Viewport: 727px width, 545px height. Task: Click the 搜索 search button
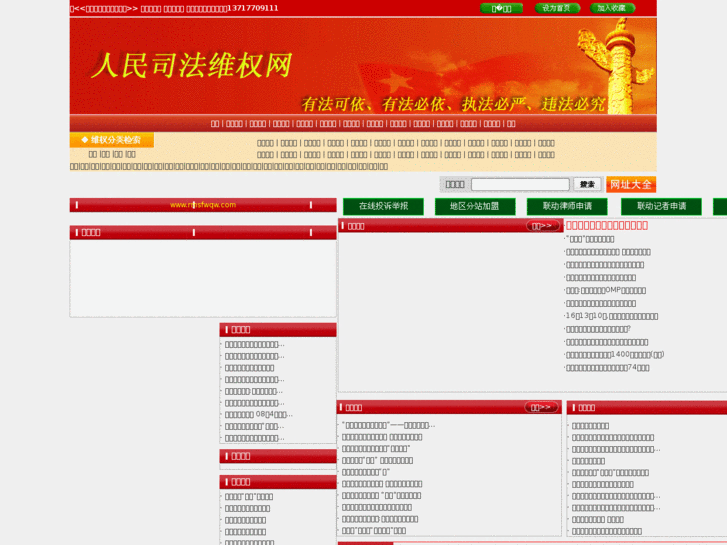(x=587, y=184)
